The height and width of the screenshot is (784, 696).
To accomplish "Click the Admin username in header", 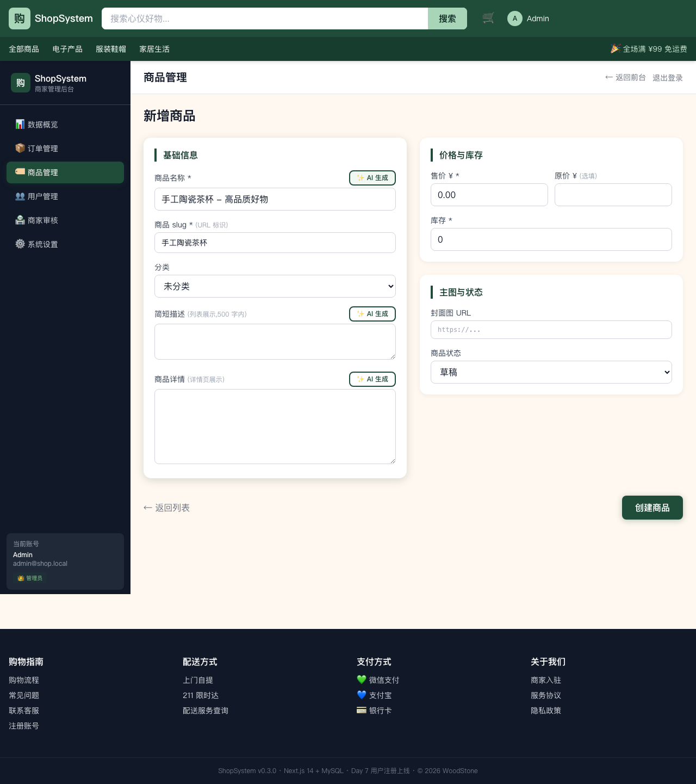I will coord(538,18).
